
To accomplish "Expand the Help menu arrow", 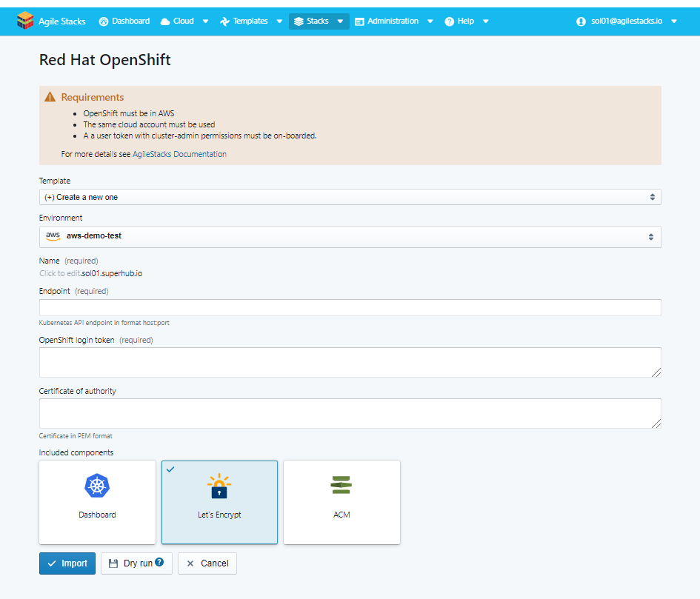I will point(486,21).
